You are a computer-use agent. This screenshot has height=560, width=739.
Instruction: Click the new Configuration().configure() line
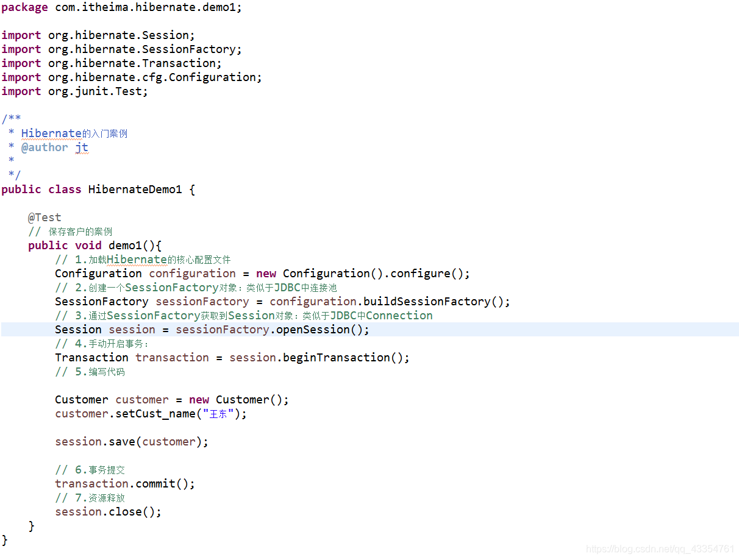coord(263,274)
